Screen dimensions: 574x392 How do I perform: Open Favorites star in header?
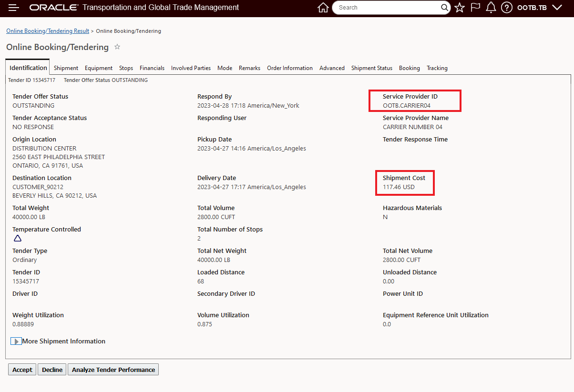(x=460, y=8)
